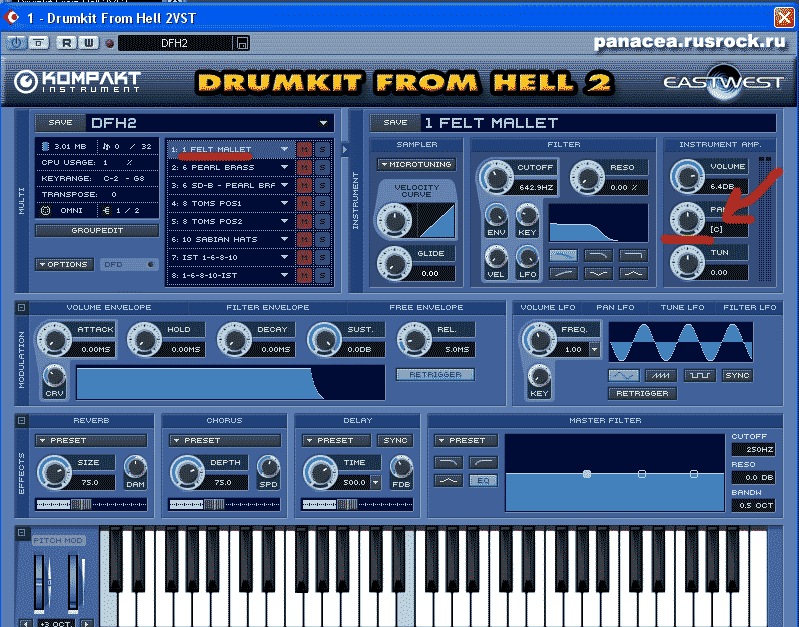Open the dropdown arrow for slot 1 Felt Mallet
This screenshot has width=799, height=627.
coord(284,149)
